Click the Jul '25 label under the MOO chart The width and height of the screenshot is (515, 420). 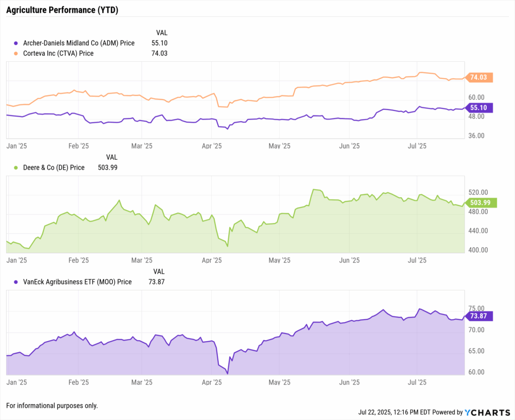(417, 382)
